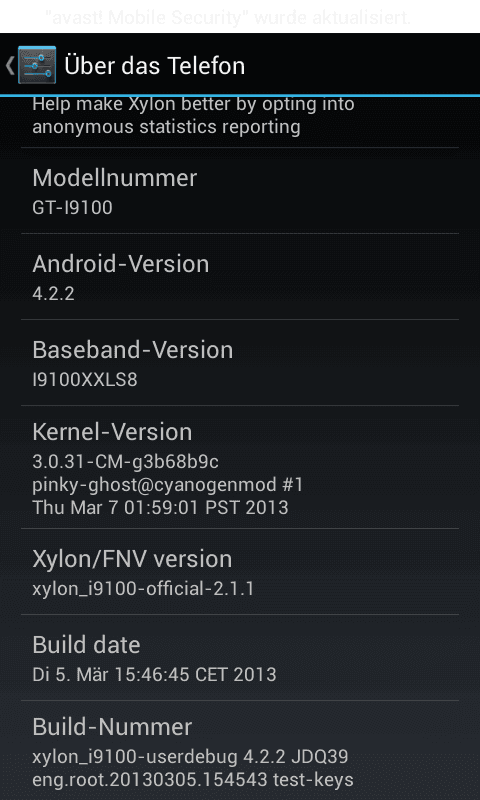Tap the Settings sliders icon

(37, 65)
